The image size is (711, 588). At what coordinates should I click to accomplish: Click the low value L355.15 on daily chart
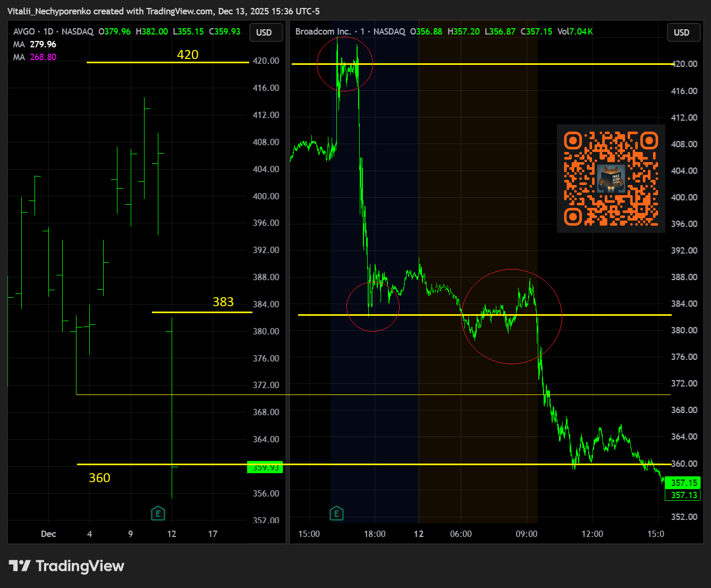click(x=188, y=31)
